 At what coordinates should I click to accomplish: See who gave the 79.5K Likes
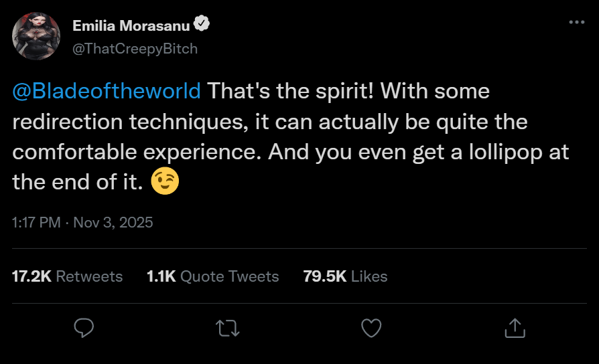345,276
